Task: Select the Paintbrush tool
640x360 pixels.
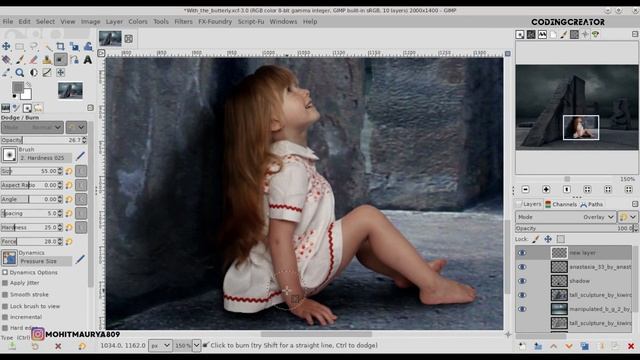Action: click(20, 60)
